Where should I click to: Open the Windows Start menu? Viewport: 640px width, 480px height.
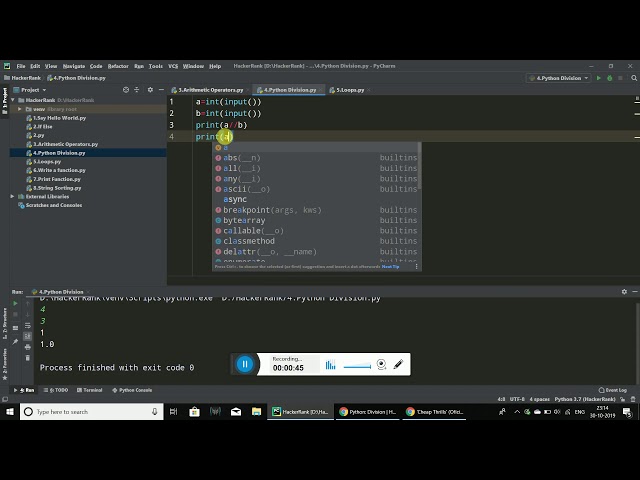pos(10,412)
